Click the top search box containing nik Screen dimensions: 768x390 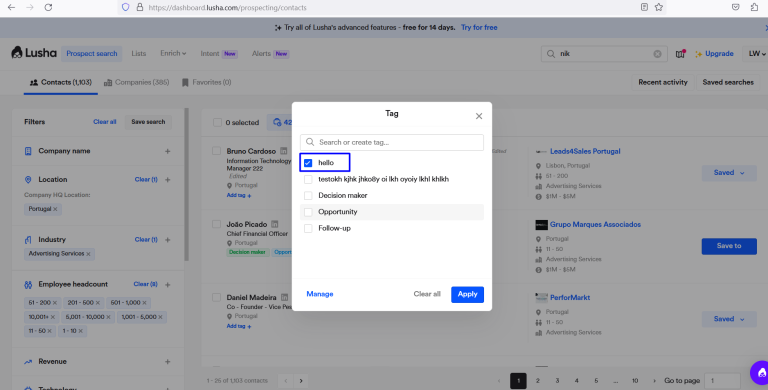click(x=604, y=54)
